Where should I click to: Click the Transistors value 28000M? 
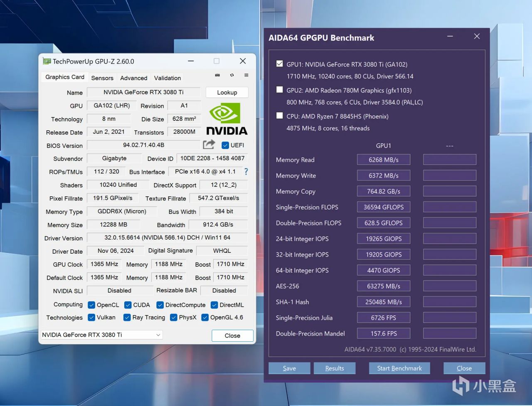point(184,132)
